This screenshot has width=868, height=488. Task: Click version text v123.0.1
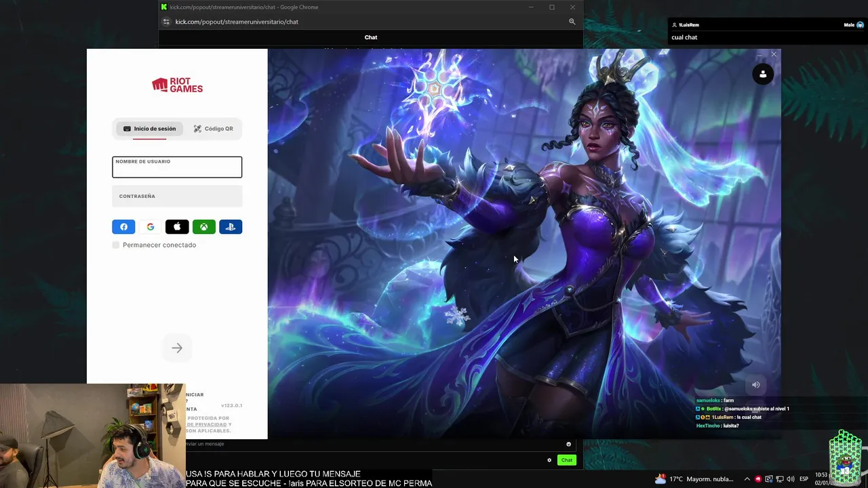point(232,405)
